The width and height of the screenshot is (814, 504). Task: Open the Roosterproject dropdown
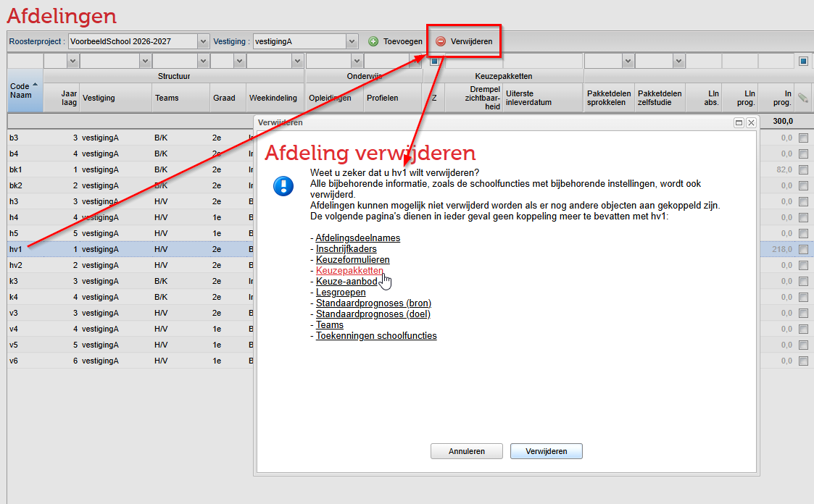(203, 42)
